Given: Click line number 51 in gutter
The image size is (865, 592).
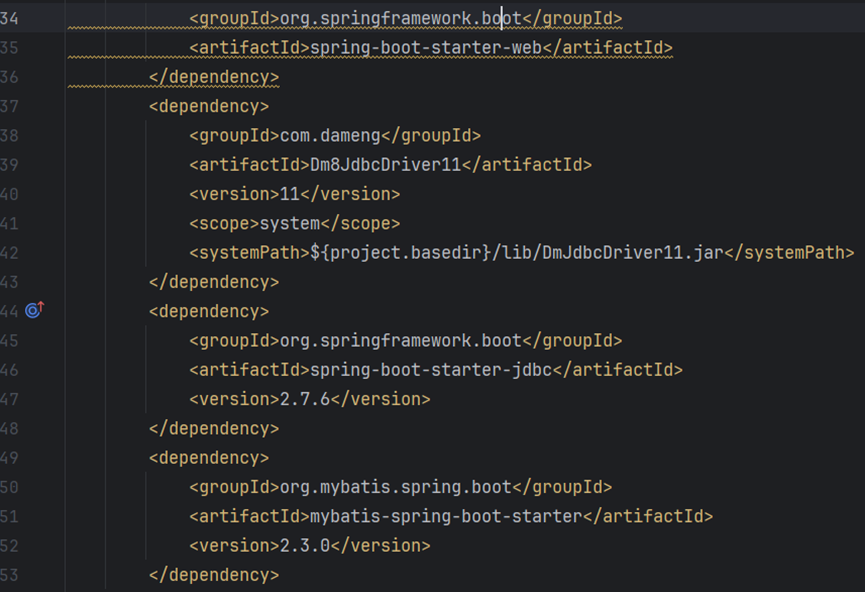Looking at the screenshot, I should tap(9, 516).
